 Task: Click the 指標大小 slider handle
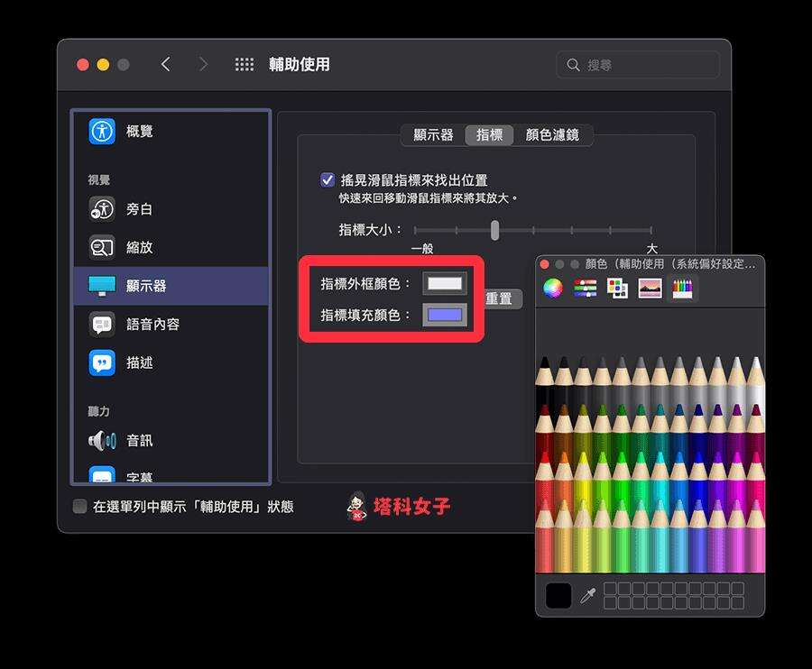(x=495, y=230)
